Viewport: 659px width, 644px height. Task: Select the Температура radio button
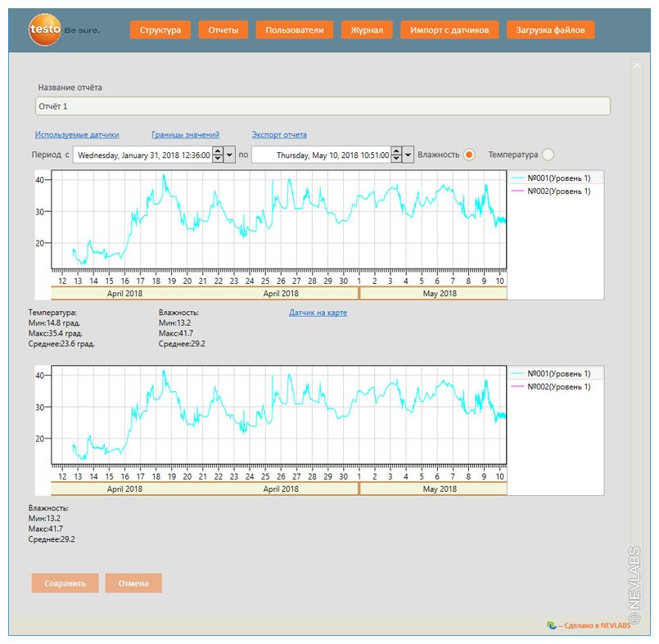click(548, 155)
